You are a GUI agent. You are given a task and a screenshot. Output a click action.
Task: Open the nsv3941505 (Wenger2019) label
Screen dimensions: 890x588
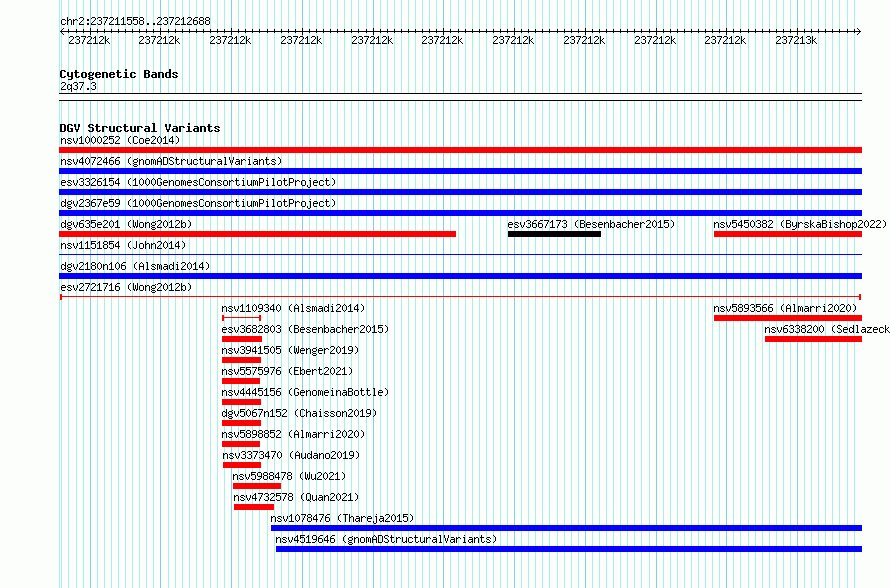tap(291, 350)
